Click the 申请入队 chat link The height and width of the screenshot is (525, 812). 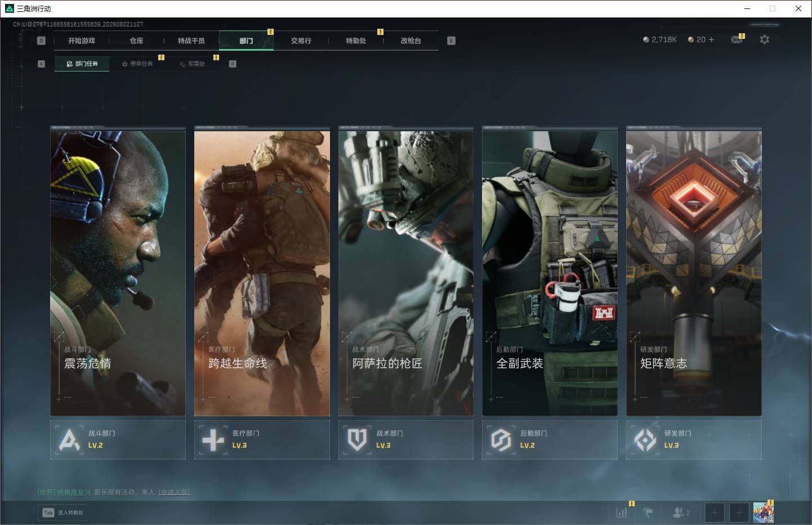pos(174,492)
